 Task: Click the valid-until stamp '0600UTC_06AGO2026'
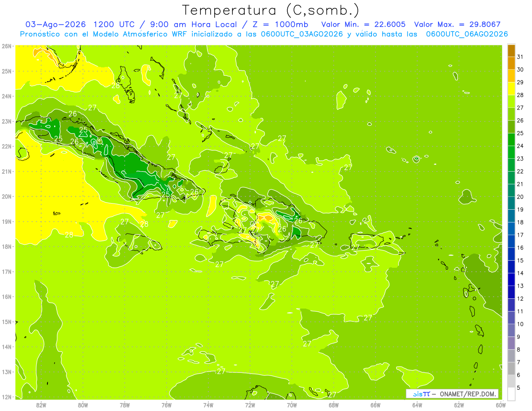[467, 34]
